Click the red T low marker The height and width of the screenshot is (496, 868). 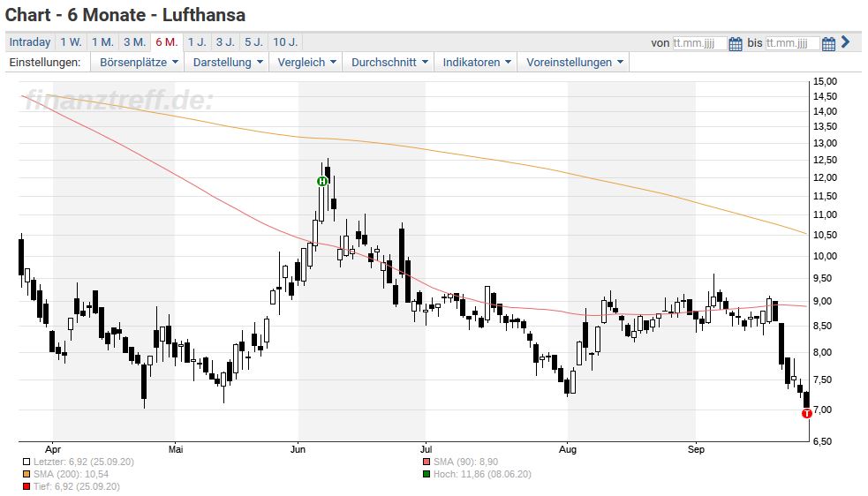(x=806, y=414)
